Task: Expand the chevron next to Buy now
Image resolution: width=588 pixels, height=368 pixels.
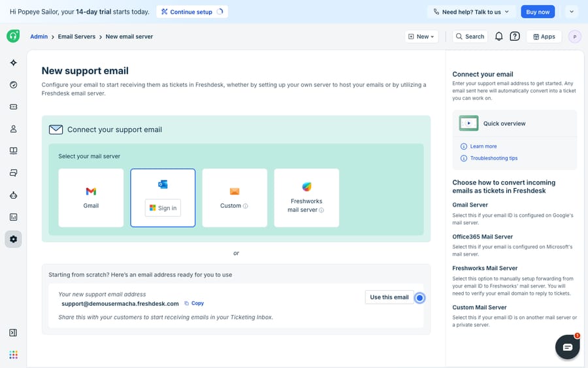Action: coord(572,12)
